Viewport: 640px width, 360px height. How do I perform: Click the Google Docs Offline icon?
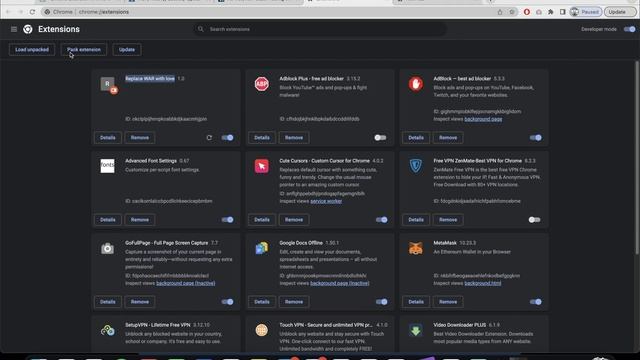pos(262,248)
